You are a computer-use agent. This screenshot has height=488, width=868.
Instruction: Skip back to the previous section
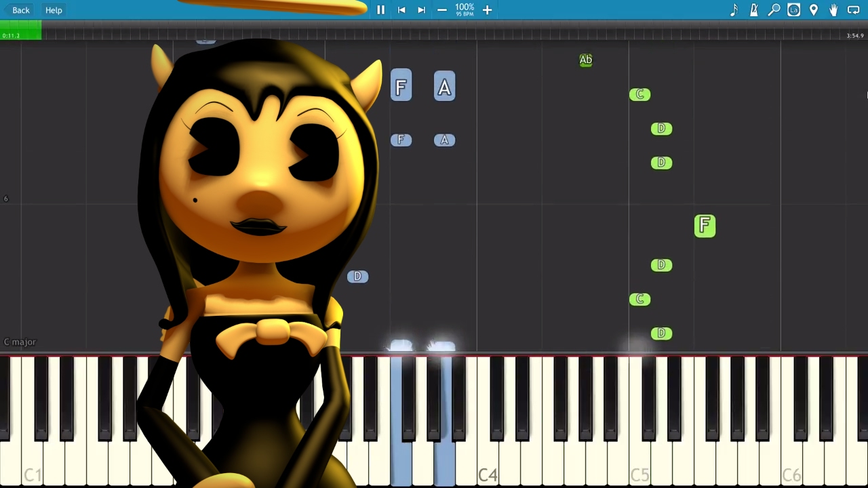pyautogui.click(x=401, y=10)
